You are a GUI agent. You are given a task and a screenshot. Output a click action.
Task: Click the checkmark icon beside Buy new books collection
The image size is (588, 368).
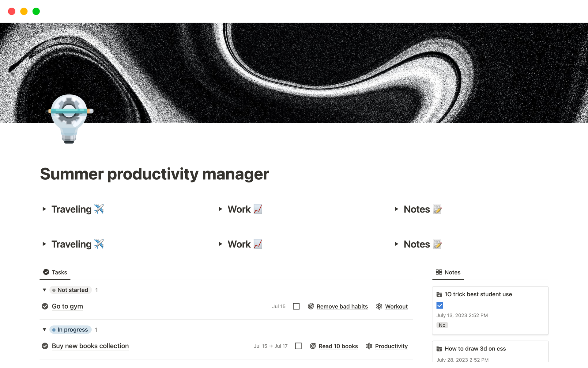pyautogui.click(x=45, y=346)
